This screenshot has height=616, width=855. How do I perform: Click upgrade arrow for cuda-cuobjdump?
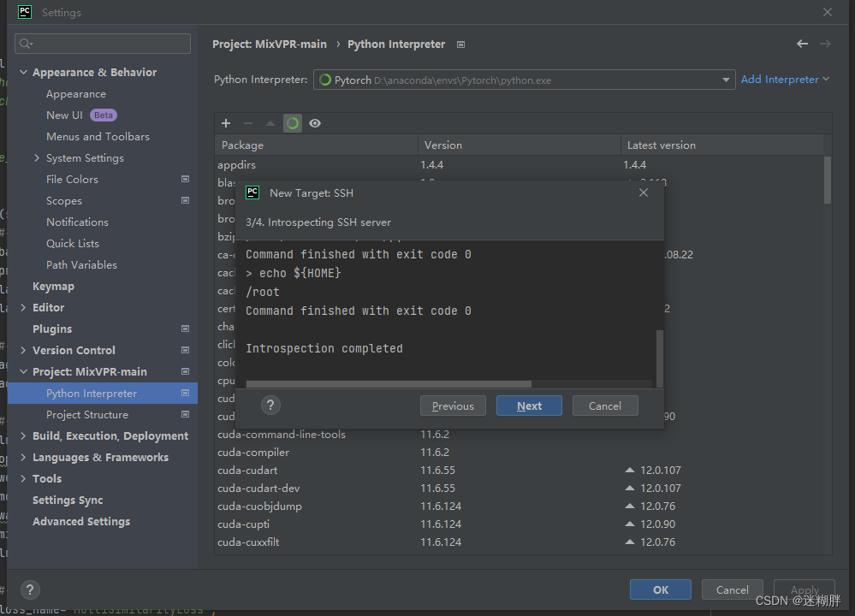[630, 506]
